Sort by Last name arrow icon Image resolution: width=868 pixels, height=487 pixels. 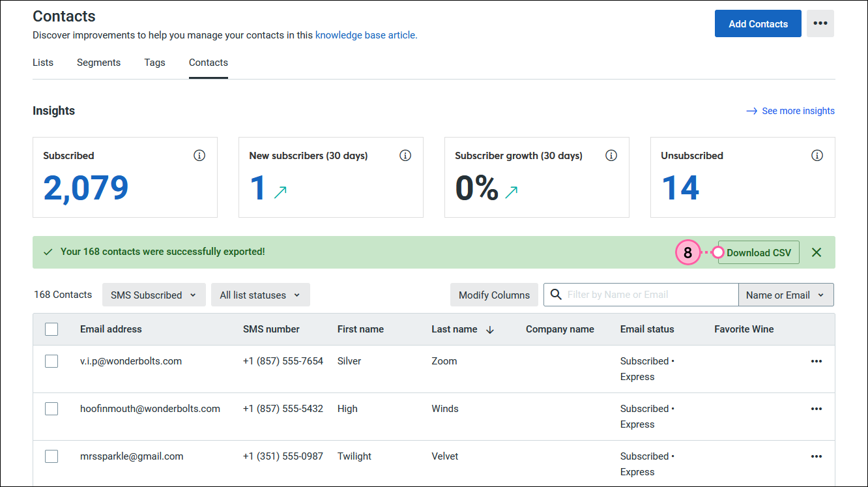[490, 330]
